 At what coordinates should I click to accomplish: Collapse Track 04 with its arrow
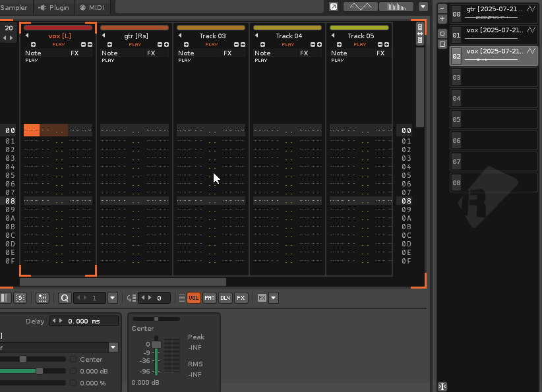[x=256, y=36]
